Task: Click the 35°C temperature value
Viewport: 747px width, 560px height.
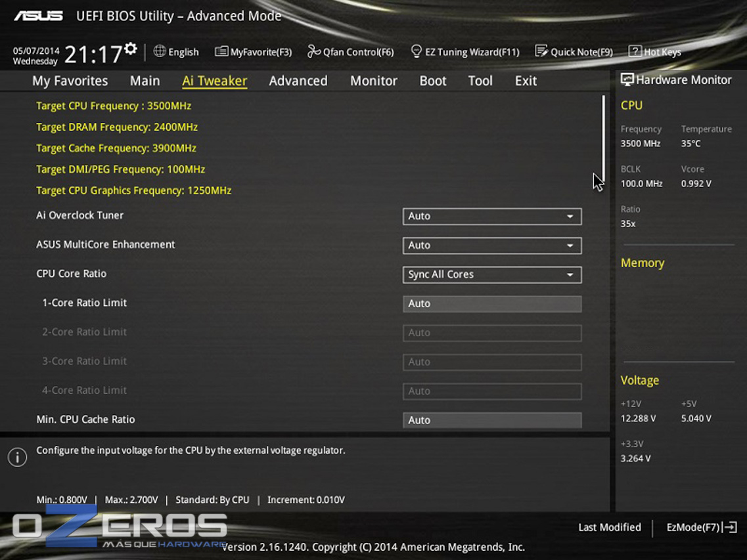Action: (x=690, y=143)
